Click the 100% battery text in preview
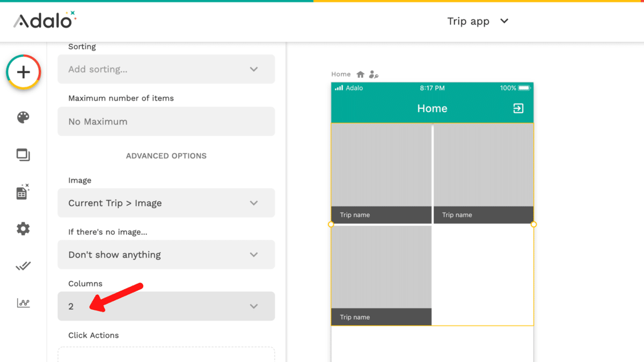Image resolution: width=644 pixels, height=362 pixels. pyautogui.click(x=508, y=88)
